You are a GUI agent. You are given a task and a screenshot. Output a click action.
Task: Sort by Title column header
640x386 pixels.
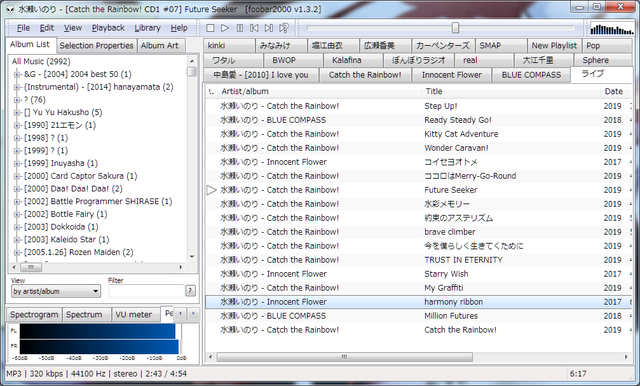(x=510, y=91)
